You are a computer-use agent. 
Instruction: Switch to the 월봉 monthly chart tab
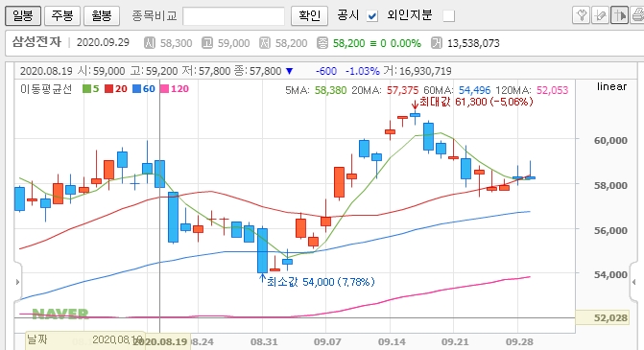(102, 15)
